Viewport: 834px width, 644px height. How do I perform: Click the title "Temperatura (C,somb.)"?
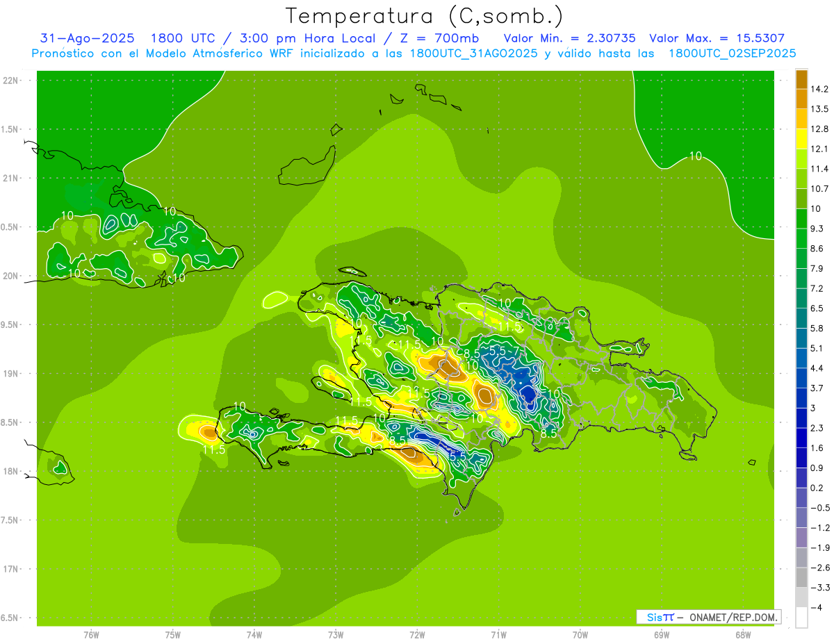tap(425, 16)
